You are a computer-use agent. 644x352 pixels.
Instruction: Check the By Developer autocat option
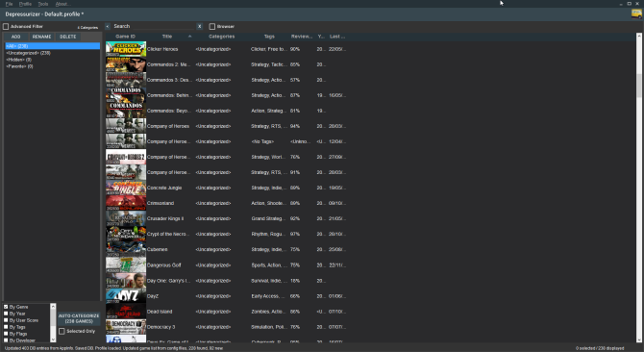pos(6,340)
